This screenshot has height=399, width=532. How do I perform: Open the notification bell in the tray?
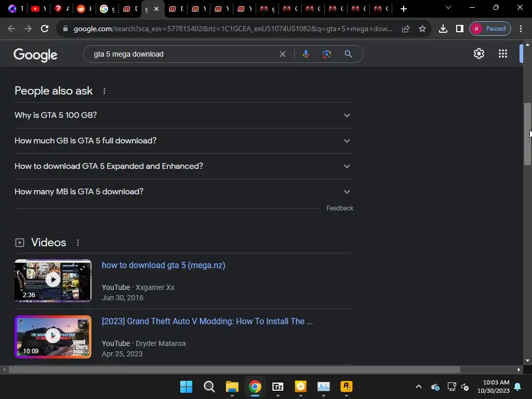point(518,387)
